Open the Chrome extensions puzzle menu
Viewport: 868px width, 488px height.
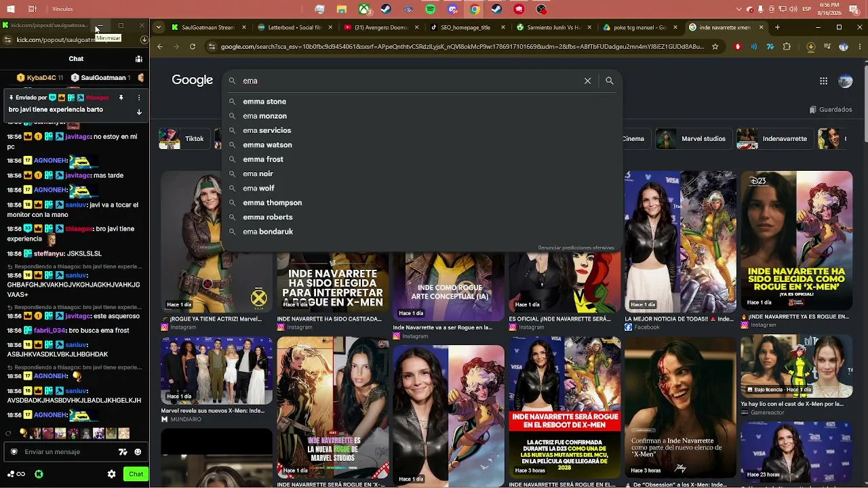click(787, 47)
